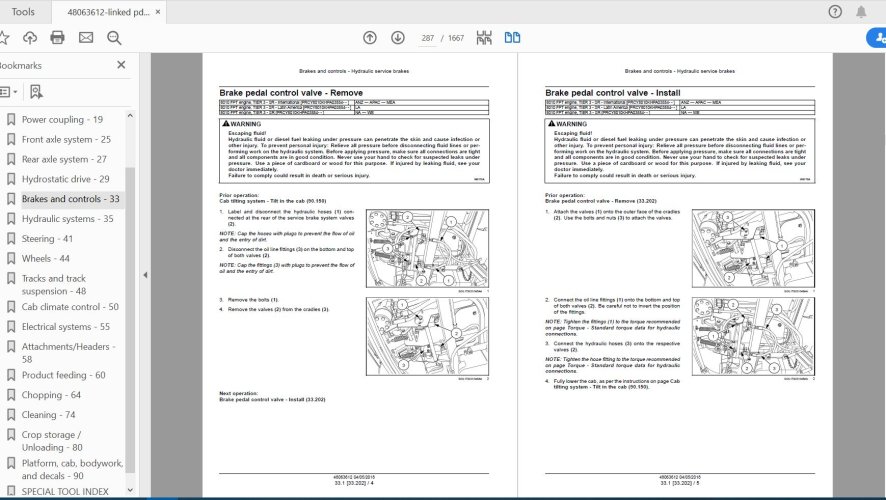Follow link Brake pedal control valve - Remove (33.202)
The image size is (886, 500).
click(x=601, y=201)
